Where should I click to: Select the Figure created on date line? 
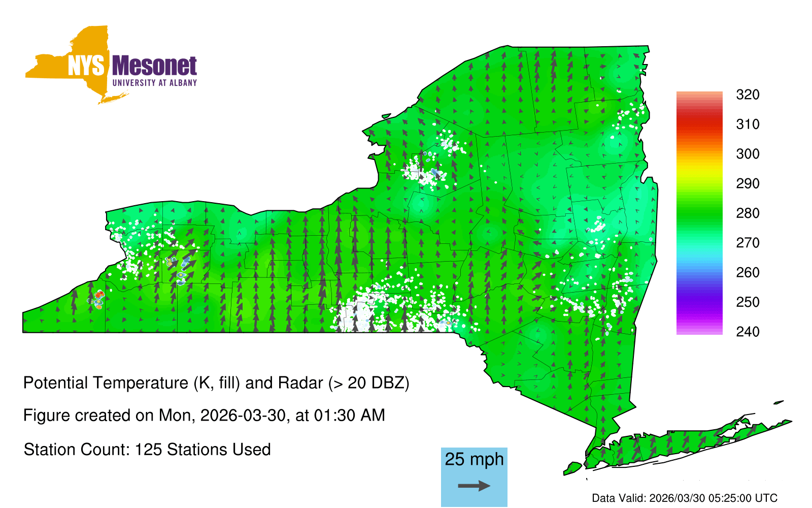204,416
